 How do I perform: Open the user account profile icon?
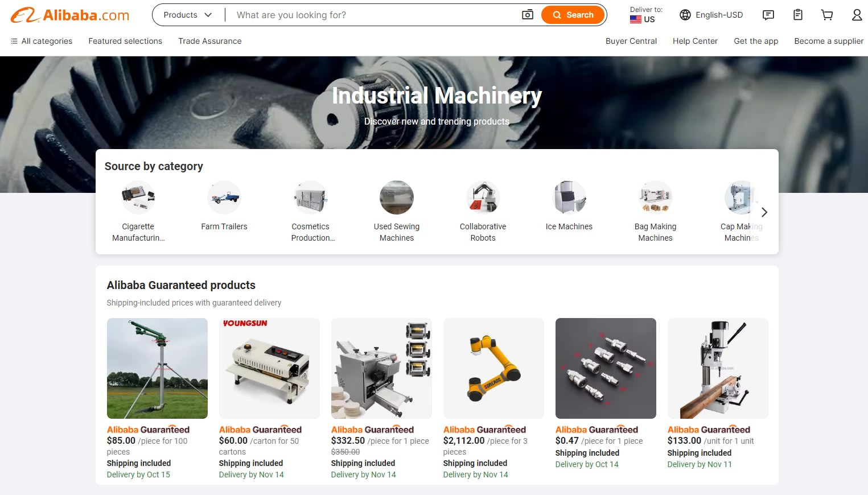pyautogui.click(x=857, y=15)
